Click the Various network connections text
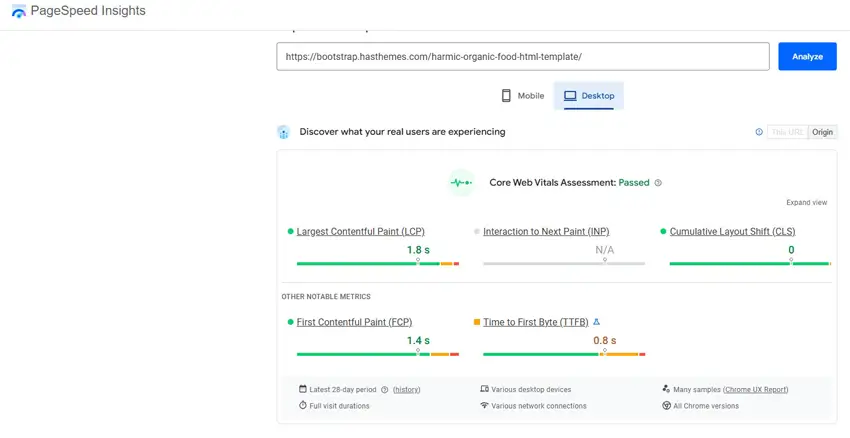The image size is (850, 438). [539, 405]
